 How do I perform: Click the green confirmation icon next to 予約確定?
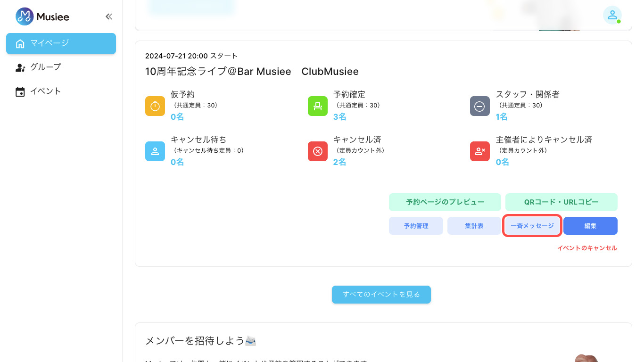317,106
